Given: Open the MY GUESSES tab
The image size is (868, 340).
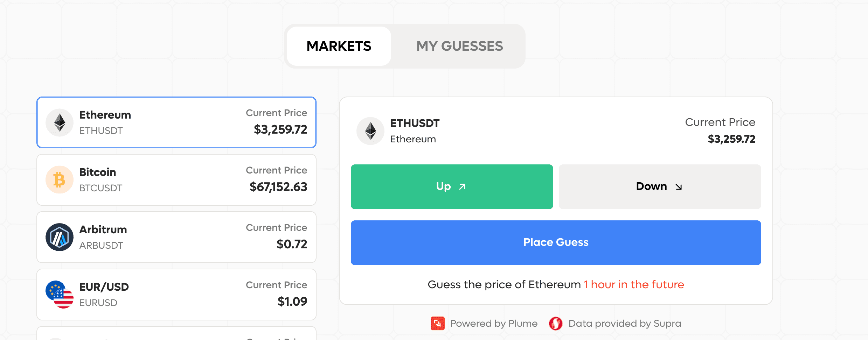Looking at the screenshot, I should [x=459, y=46].
